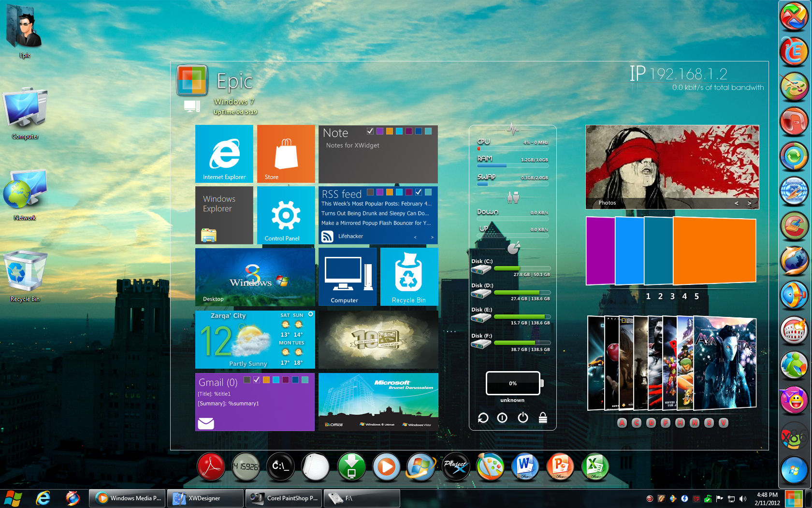Select navy blue swatch in Note tile
The image size is (812, 508).
(419, 131)
